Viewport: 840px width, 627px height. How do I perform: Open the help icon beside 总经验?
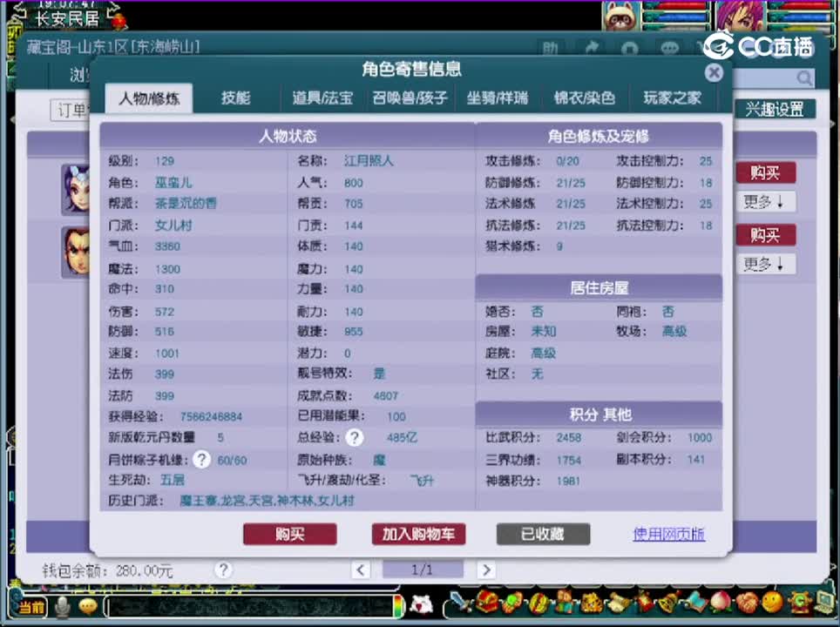click(x=354, y=438)
